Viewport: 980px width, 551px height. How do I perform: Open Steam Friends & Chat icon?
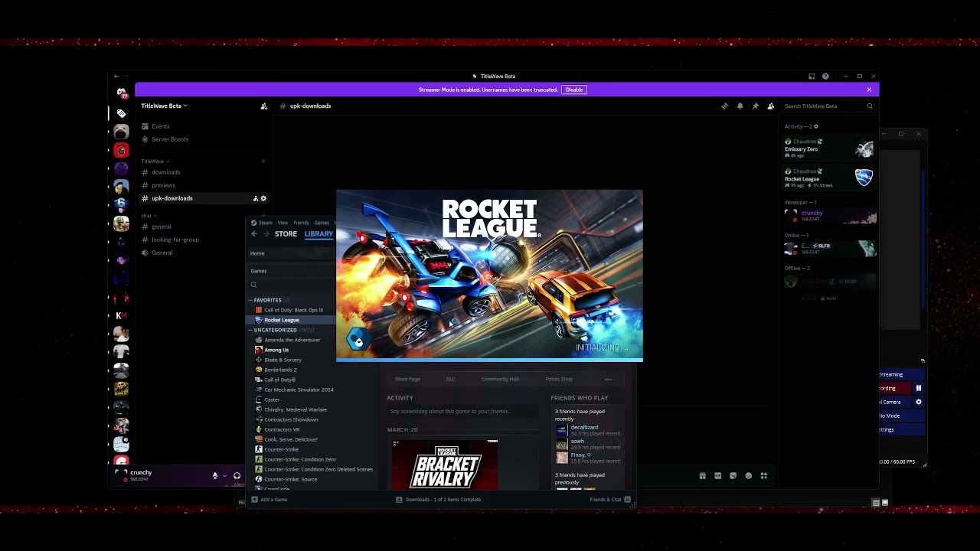(628, 500)
